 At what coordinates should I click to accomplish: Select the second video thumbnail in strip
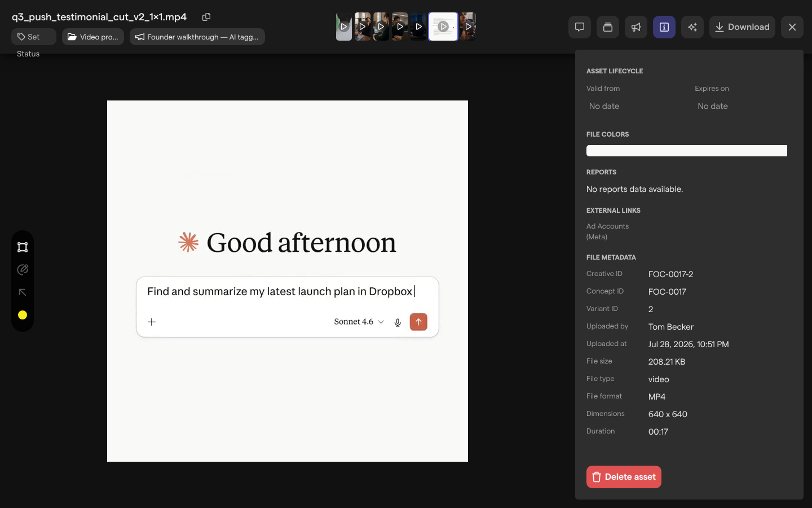(x=363, y=27)
